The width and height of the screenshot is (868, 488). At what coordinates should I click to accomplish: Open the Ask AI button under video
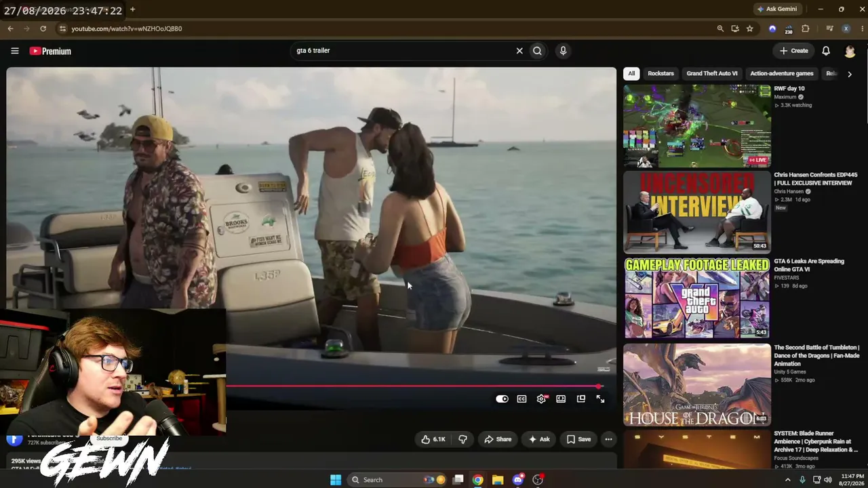point(539,439)
